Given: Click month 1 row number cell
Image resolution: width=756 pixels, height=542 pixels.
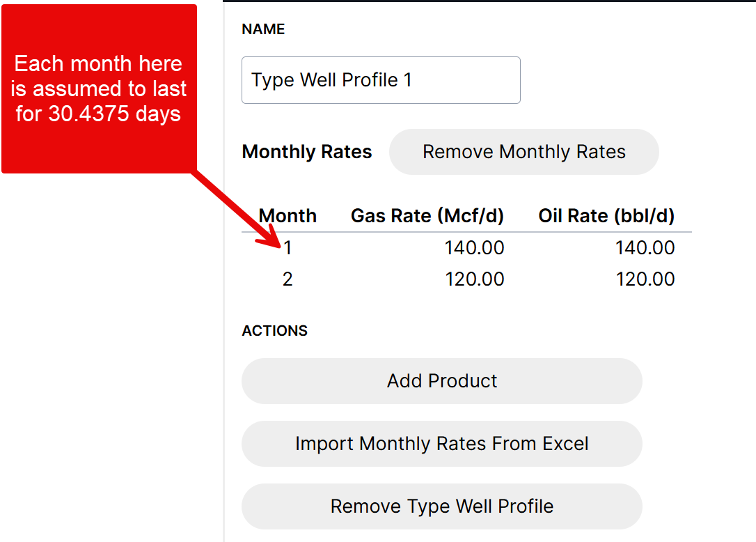Looking at the screenshot, I should tap(288, 248).
